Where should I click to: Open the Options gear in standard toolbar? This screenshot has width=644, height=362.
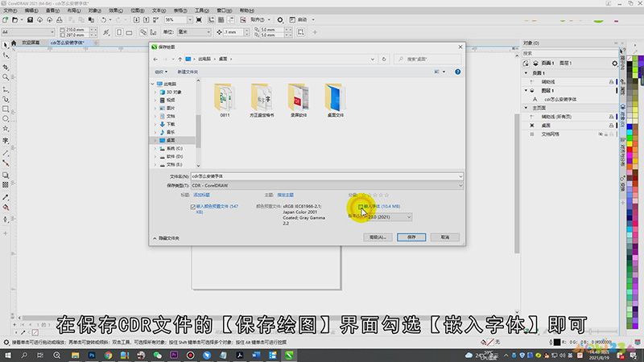click(x=280, y=19)
